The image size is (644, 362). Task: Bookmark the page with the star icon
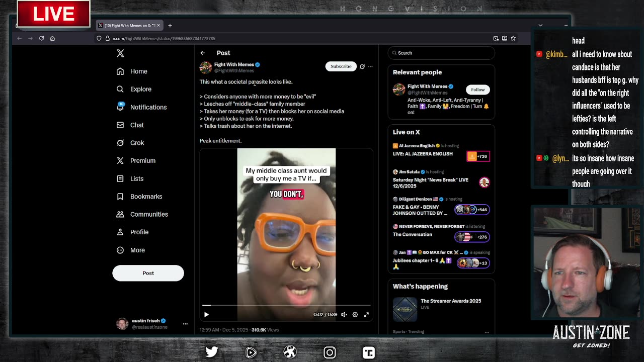(513, 38)
